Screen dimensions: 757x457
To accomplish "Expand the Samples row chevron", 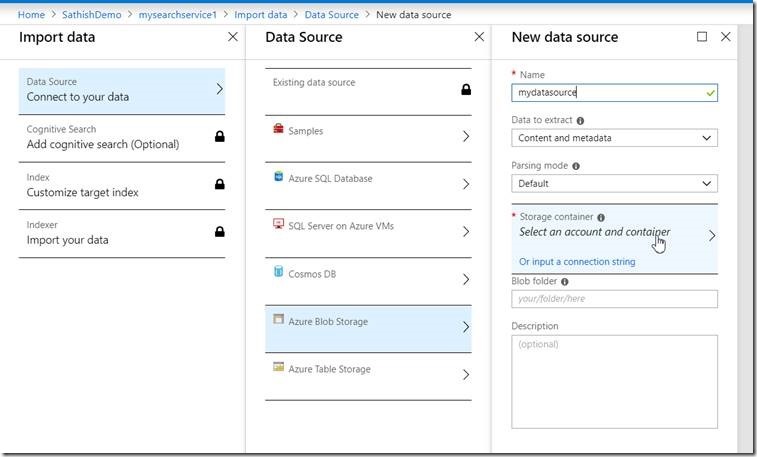I will click(466, 137).
